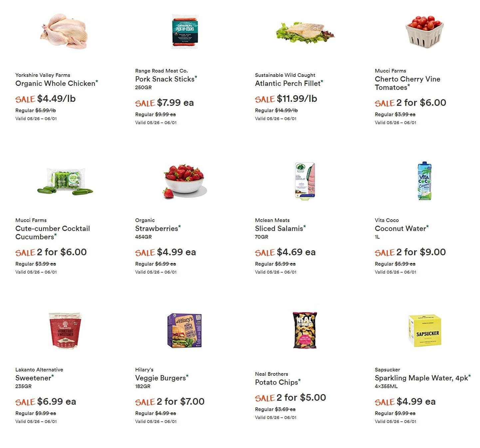
Task: View the Atlantic Perch Fillet photo
Action: (305, 32)
